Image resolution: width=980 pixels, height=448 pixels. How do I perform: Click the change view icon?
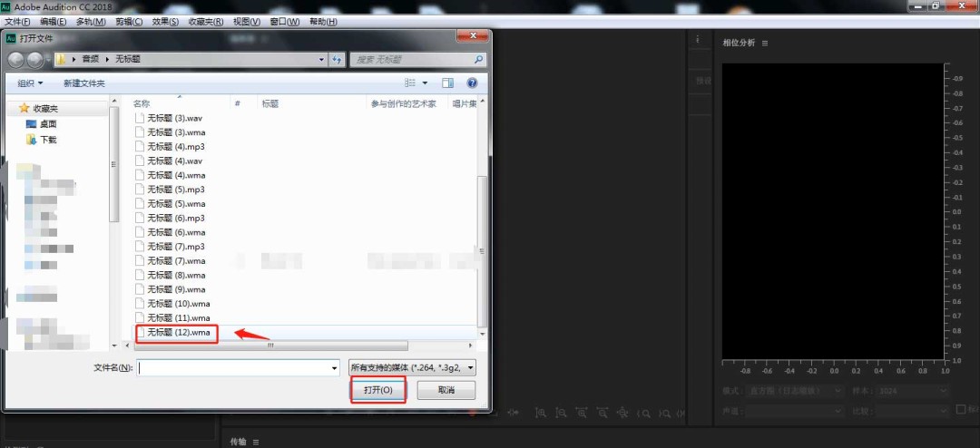pyautogui.click(x=410, y=83)
